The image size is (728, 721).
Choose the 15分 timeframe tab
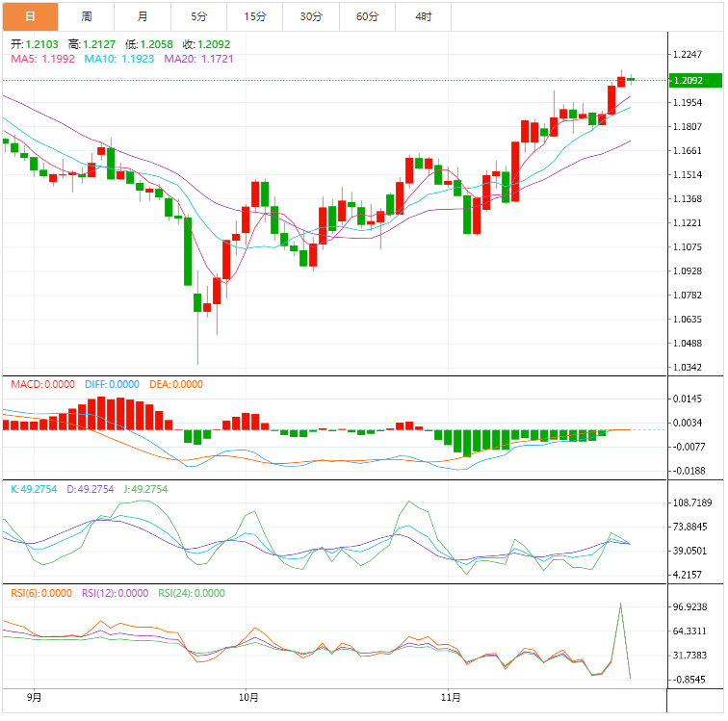point(254,16)
